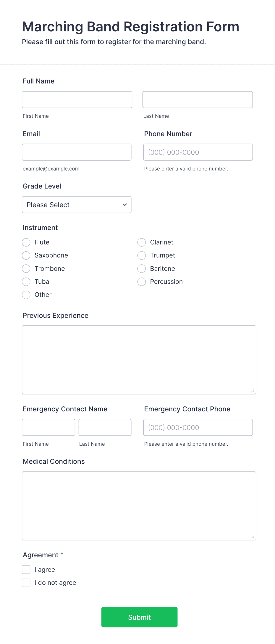Select the Flute instrument option
The height and width of the screenshot is (644, 275).
(26, 242)
